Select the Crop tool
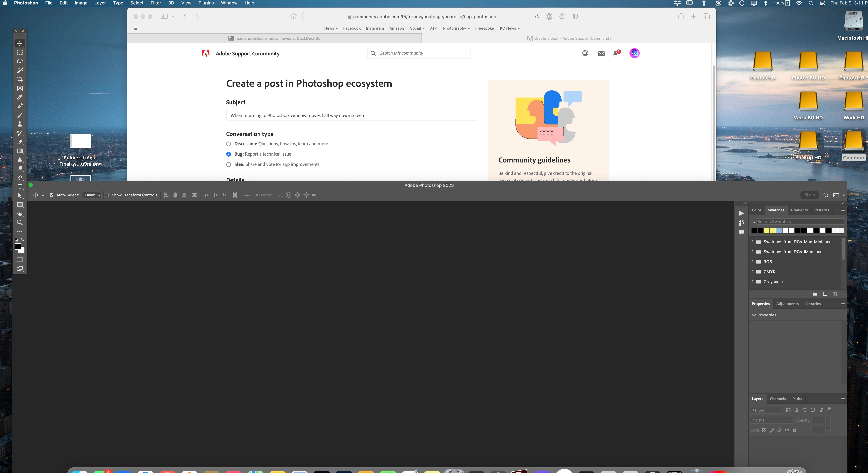The width and height of the screenshot is (868, 473). [x=20, y=80]
